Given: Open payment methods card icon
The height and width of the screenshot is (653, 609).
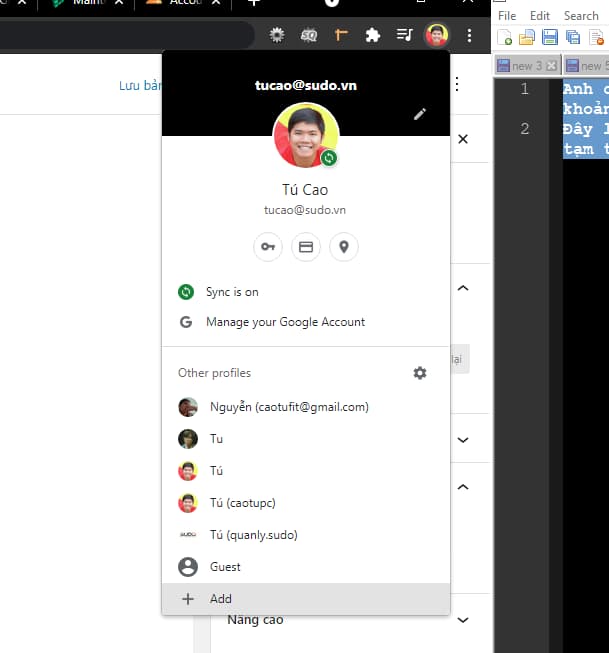Looking at the screenshot, I should (306, 247).
